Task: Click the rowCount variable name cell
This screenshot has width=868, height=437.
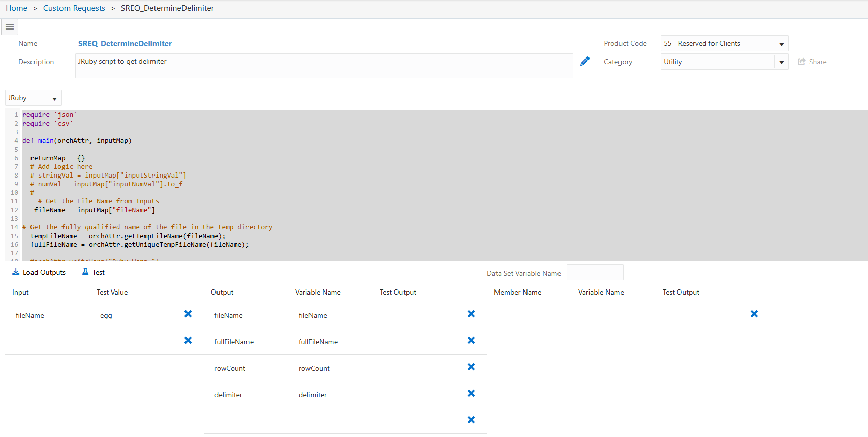Action: pos(314,368)
